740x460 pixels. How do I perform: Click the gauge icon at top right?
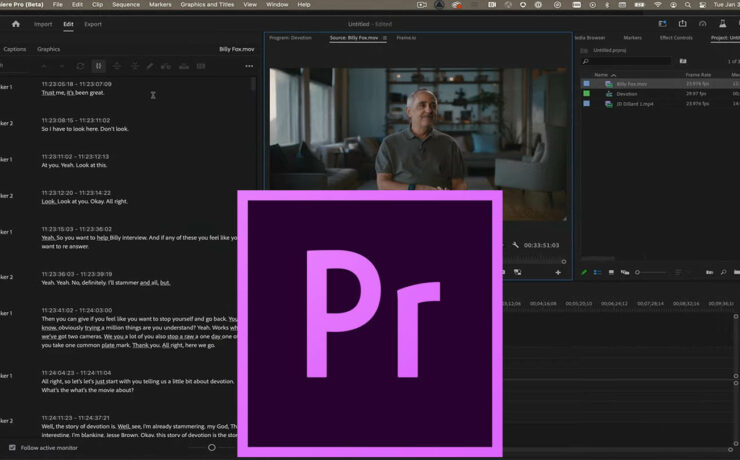pyautogui.click(x=703, y=24)
